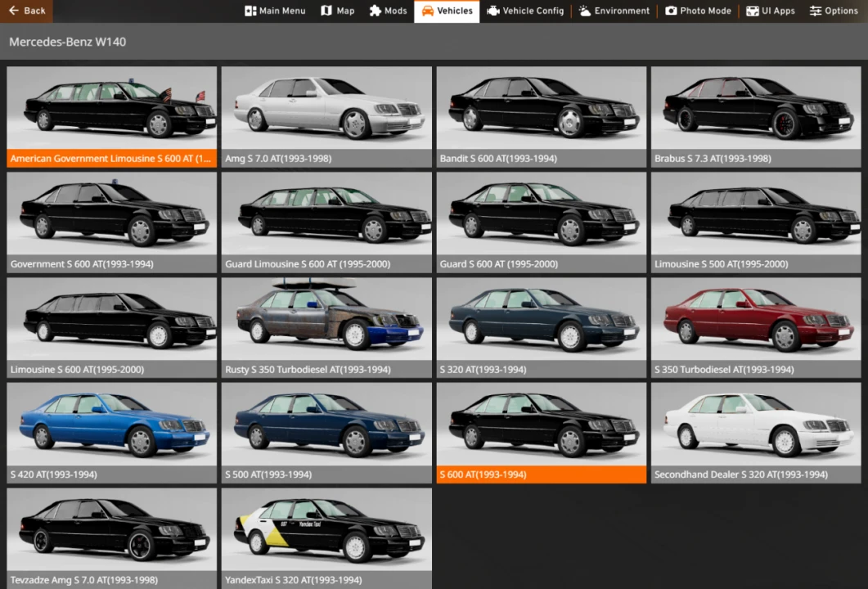
Task: Select the Photo Mode camera icon
Action: 672,11
